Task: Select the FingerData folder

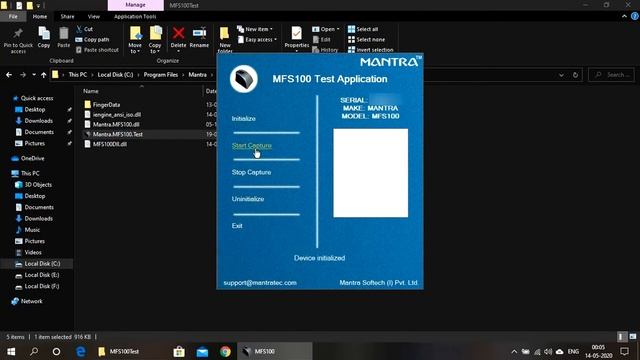Action: pos(106,104)
